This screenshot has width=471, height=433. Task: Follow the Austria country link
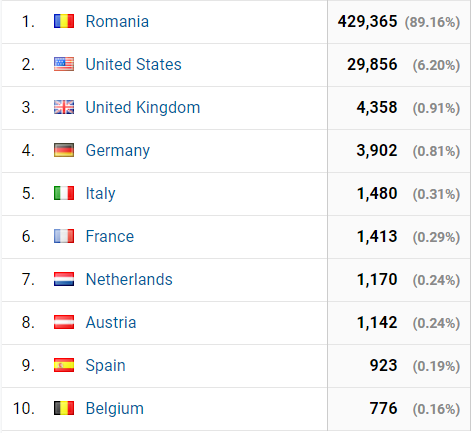coord(111,322)
